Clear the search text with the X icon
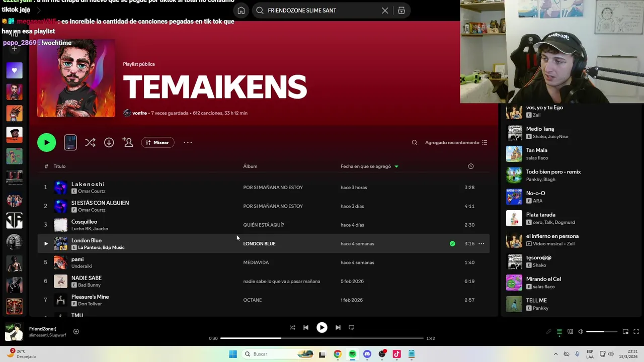Viewport: 644px width, 362px height. pos(385,11)
